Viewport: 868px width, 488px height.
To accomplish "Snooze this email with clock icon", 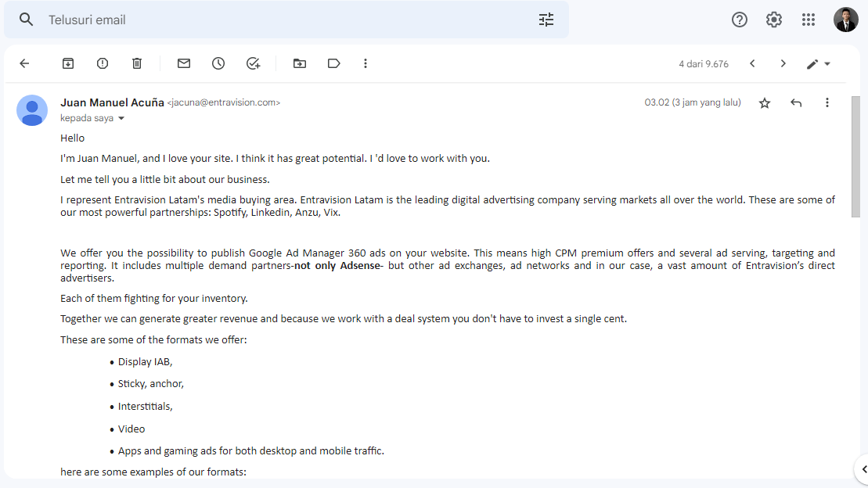I will [x=218, y=63].
